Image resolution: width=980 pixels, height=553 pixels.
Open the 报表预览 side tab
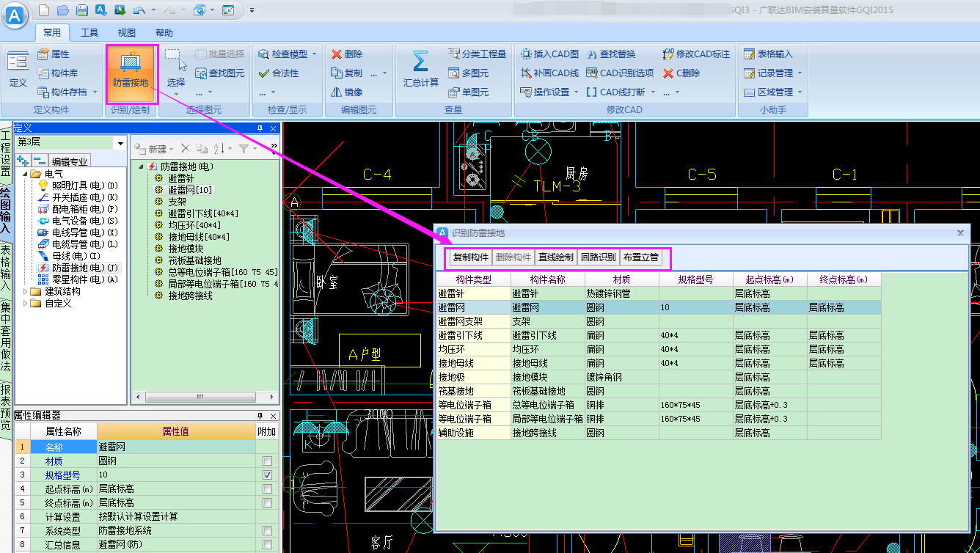(x=6, y=408)
